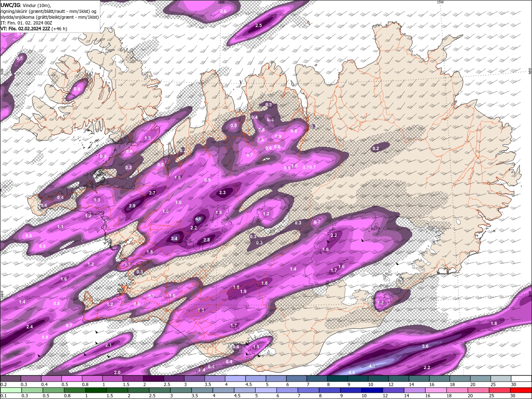
Task: Click the 2.0 value on the map
Action: pyautogui.click(x=117, y=372)
